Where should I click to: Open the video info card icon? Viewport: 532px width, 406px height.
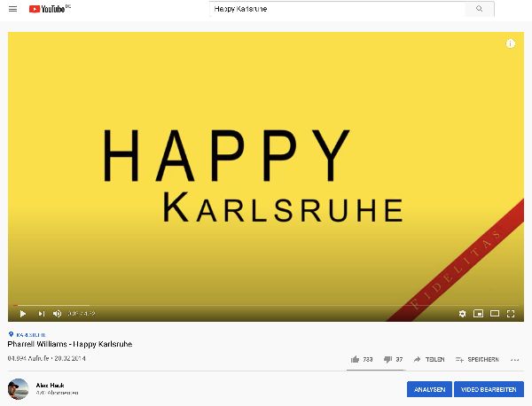tap(511, 43)
